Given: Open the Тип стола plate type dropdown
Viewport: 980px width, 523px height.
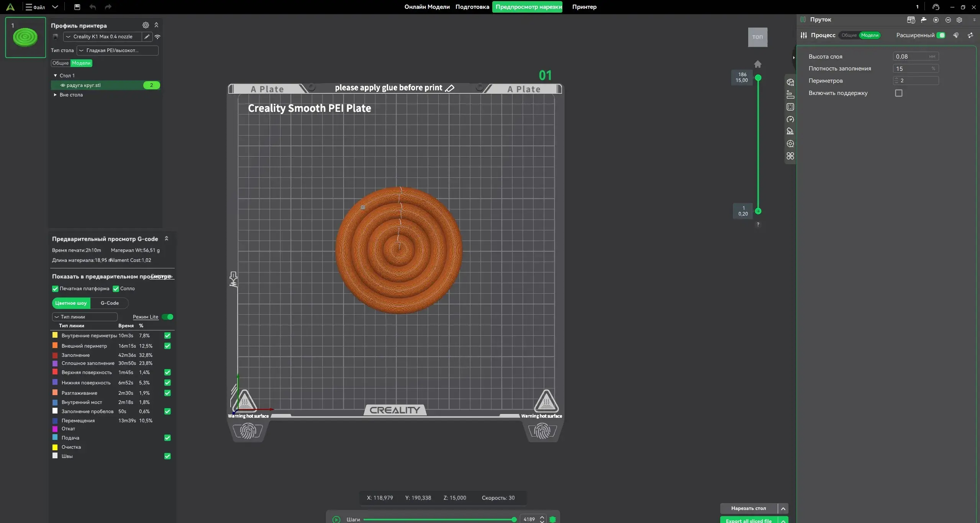Looking at the screenshot, I should pos(118,51).
